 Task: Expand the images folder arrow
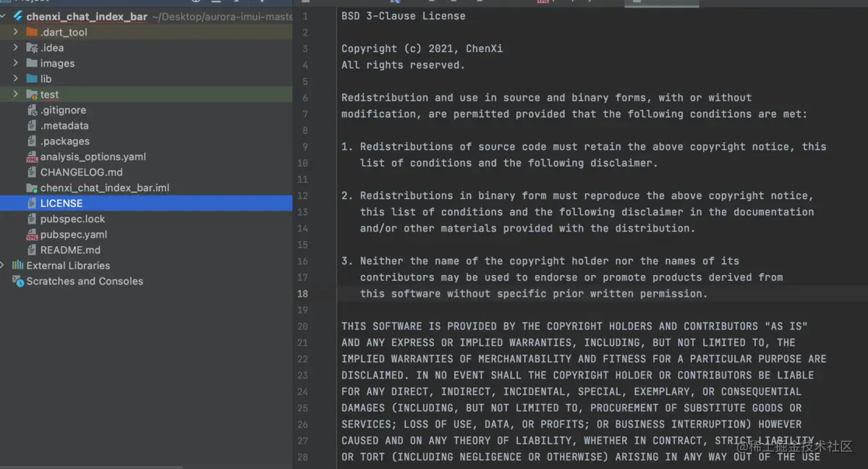(x=16, y=63)
